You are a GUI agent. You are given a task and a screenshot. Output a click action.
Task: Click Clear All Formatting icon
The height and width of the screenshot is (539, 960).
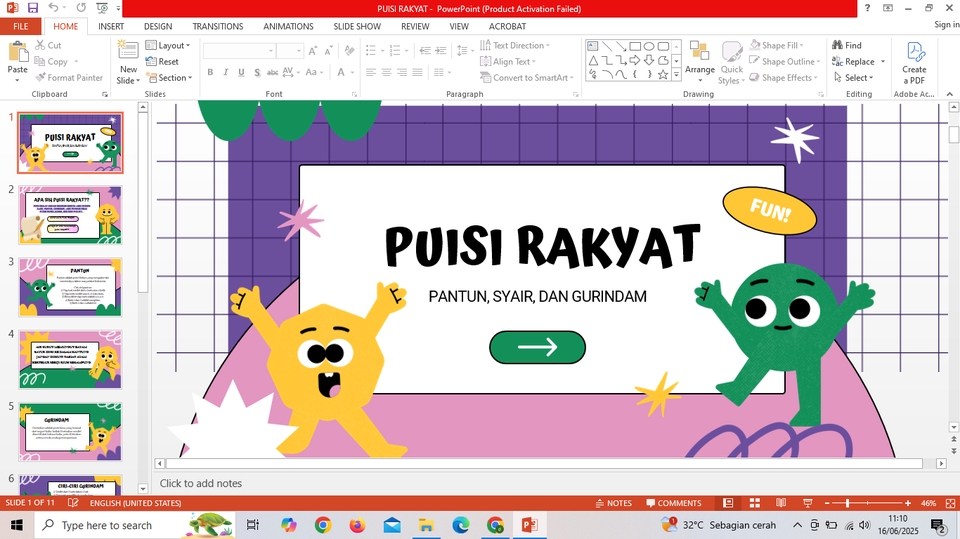pyautogui.click(x=350, y=51)
